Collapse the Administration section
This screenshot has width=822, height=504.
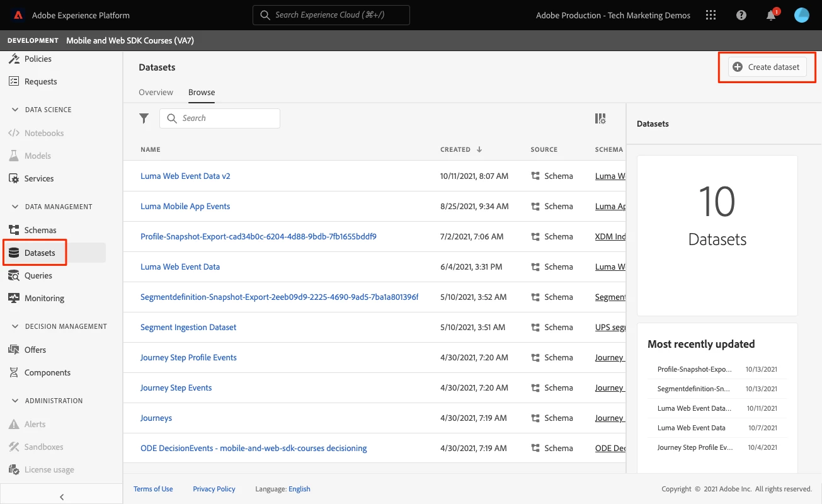pos(15,401)
